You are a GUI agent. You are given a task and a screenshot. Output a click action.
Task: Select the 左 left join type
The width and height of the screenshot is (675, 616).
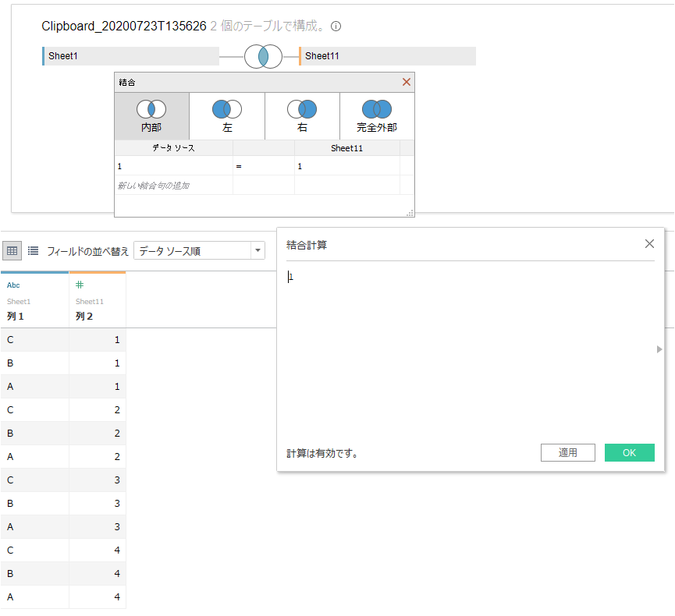tap(227, 115)
